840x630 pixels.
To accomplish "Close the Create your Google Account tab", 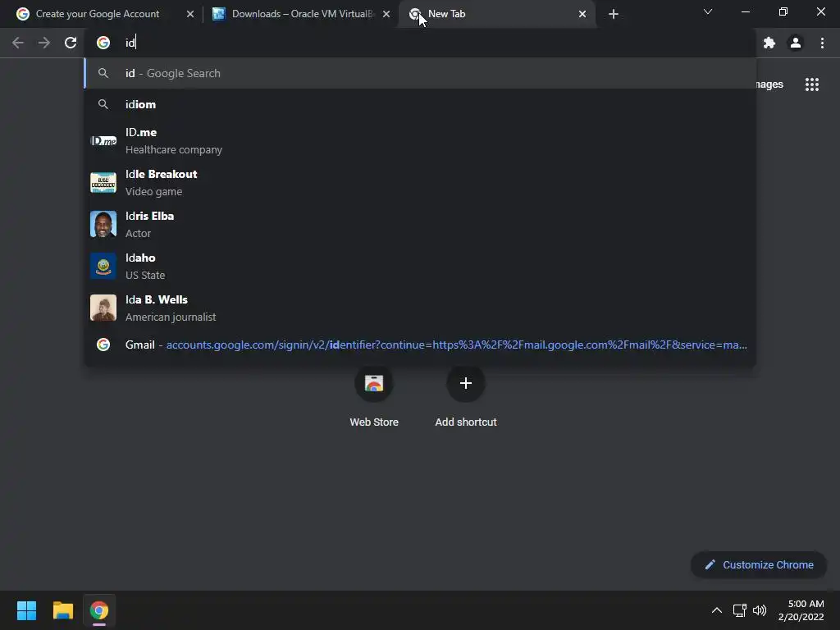I will tap(190, 14).
